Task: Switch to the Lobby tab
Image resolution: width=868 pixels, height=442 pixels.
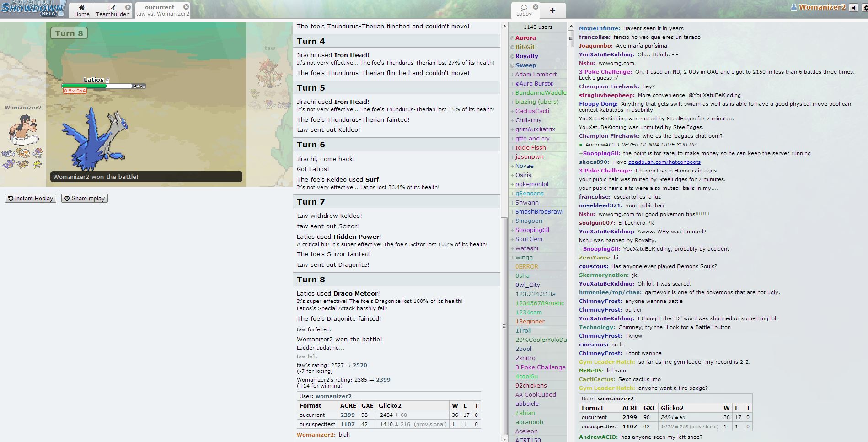Action: (x=524, y=11)
